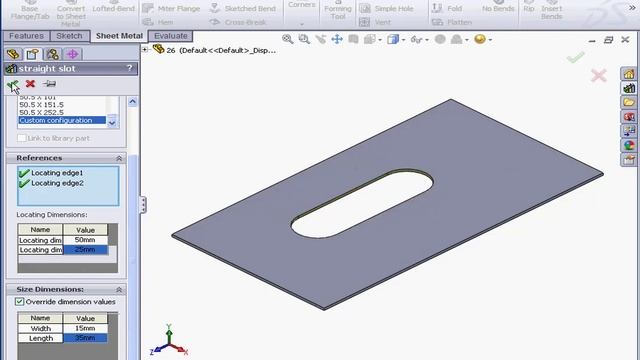This screenshot has width=640, height=360.
Task: Switch to the ConfigurationManager tab icon
Action: click(52, 54)
